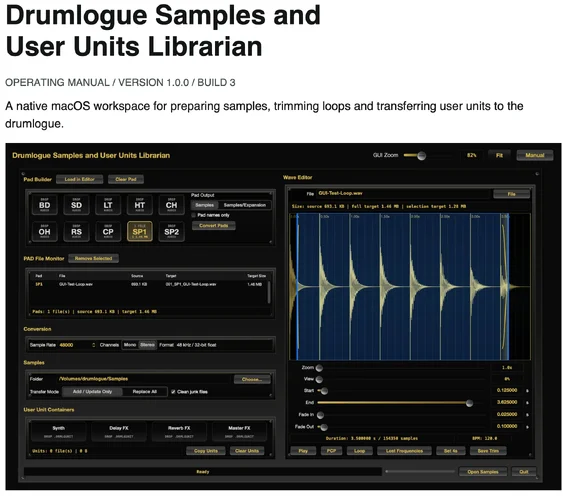Switch Pad Output to Samples/Expansion
This screenshot has width=563, height=500.
tap(245, 205)
